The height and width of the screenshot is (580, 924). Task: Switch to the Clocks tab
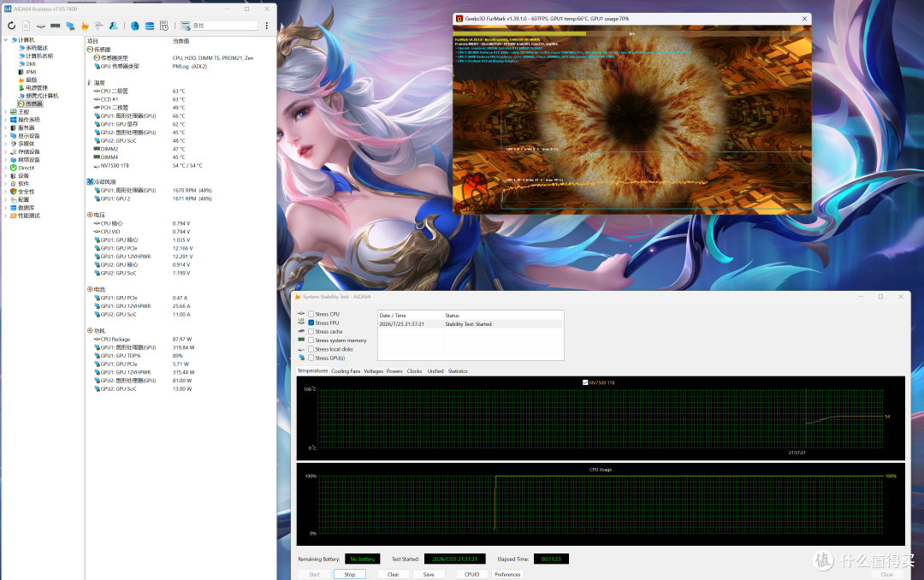tap(414, 371)
